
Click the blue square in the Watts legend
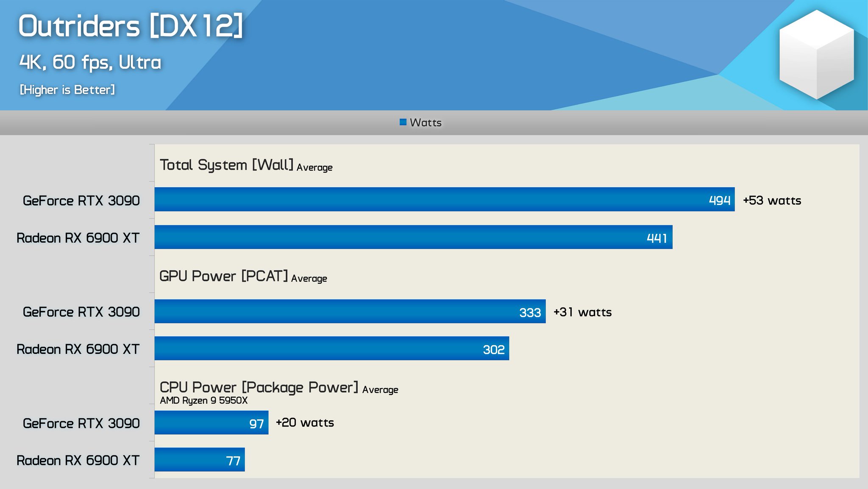point(403,122)
